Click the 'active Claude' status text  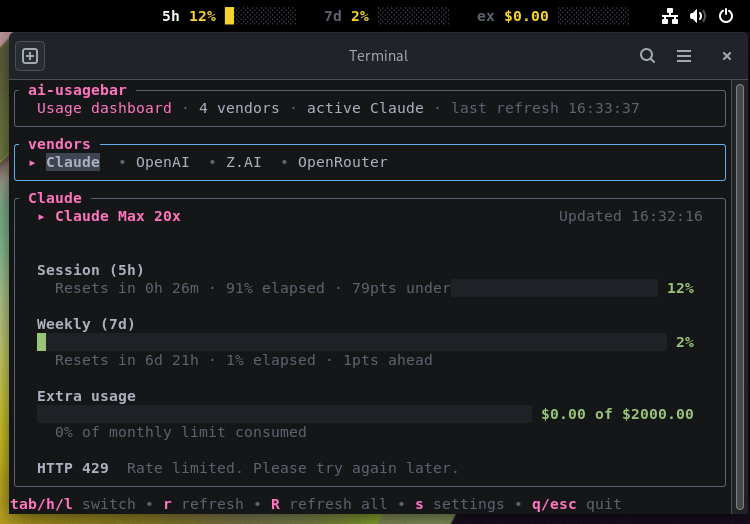[x=365, y=109]
